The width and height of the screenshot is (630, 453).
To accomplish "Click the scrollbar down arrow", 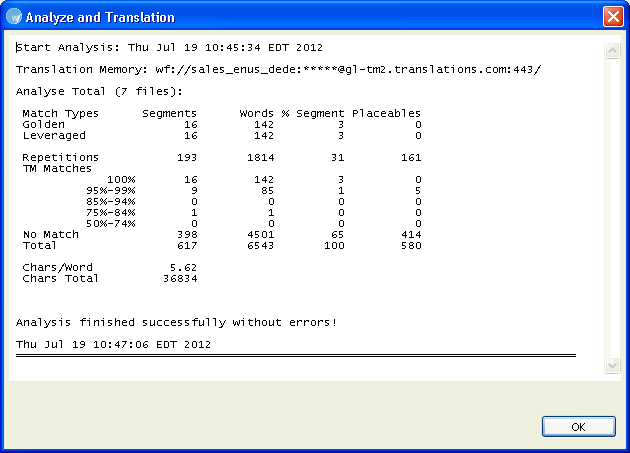I will 613,366.
